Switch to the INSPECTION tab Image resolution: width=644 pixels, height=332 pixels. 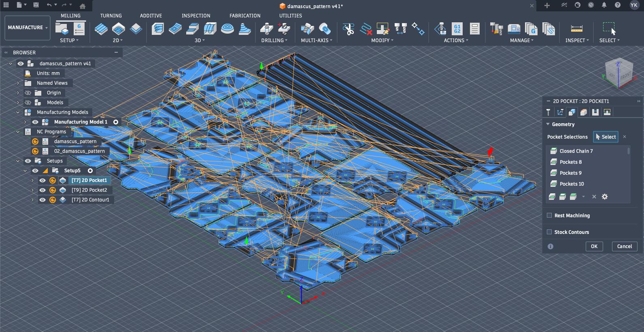coord(196,15)
